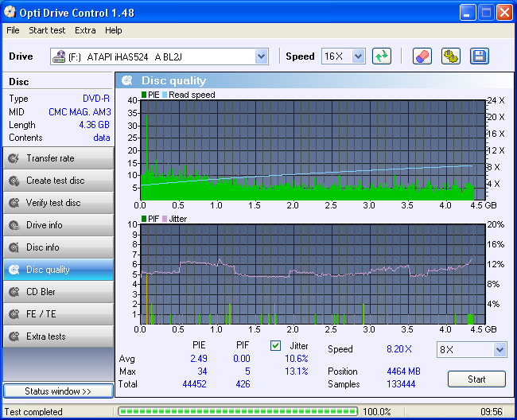Click the PIF Total value 426
The width and height of the screenshot is (517, 420).
tap(243, 384)
